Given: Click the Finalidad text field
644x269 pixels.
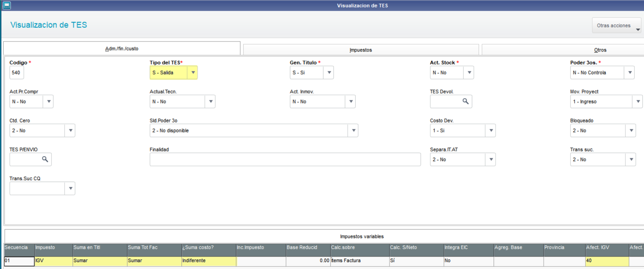Looking at the screenshot, I should coord(285,159).
